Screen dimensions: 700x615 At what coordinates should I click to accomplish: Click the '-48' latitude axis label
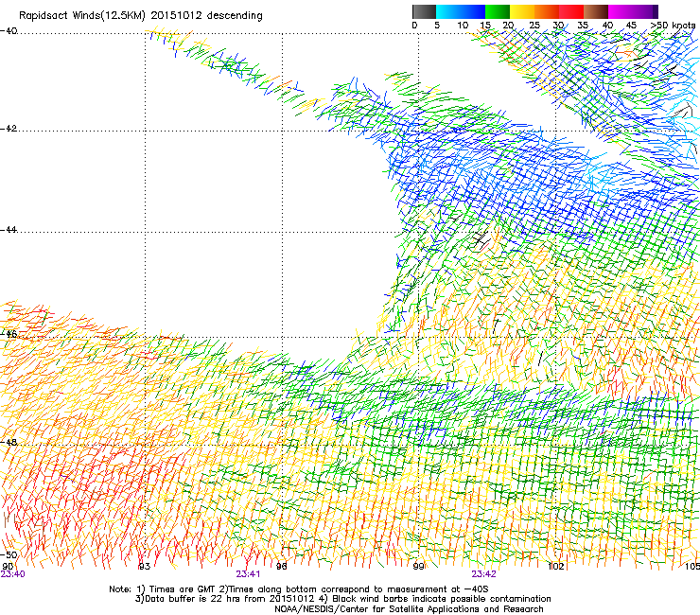[x=9, y=442]
